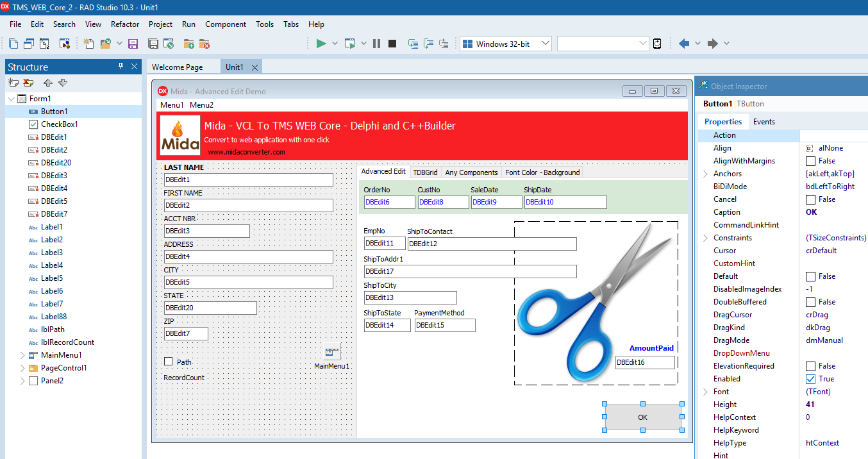This screenshot has width=868, height=459.
Task: Open the forward navigation history dropdown
Action: coord(726,44)
